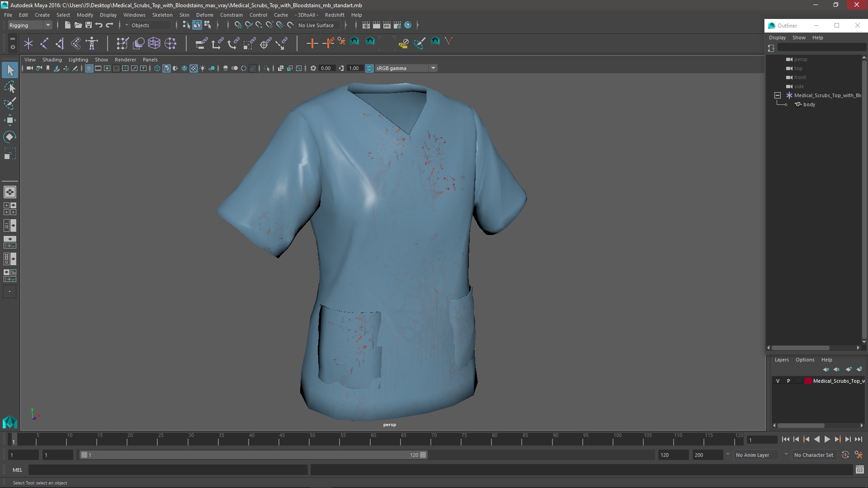
Task: Select the Scale tool
Action: pyautogui.click(x=10, y=154)
